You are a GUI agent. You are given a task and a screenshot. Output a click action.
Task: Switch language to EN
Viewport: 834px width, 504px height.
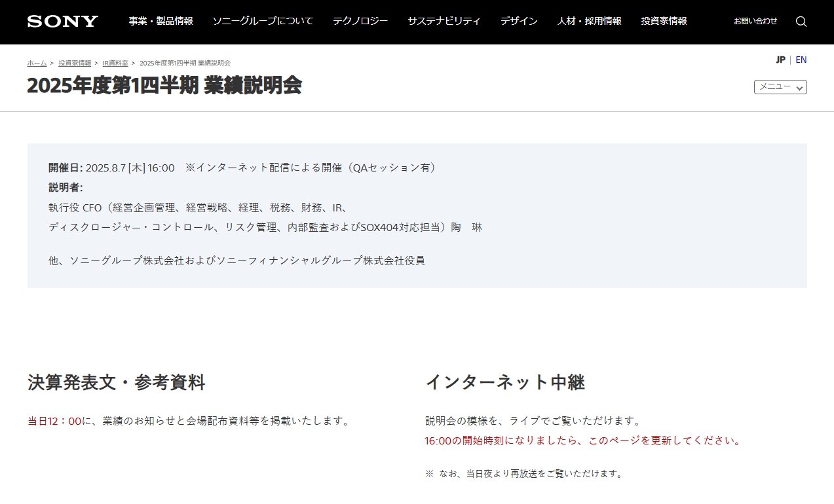[x=801, y=60]
